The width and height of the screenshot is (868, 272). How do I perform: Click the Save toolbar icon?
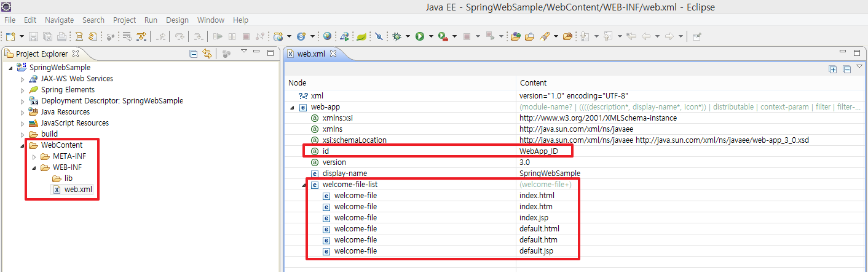[33, 36]
